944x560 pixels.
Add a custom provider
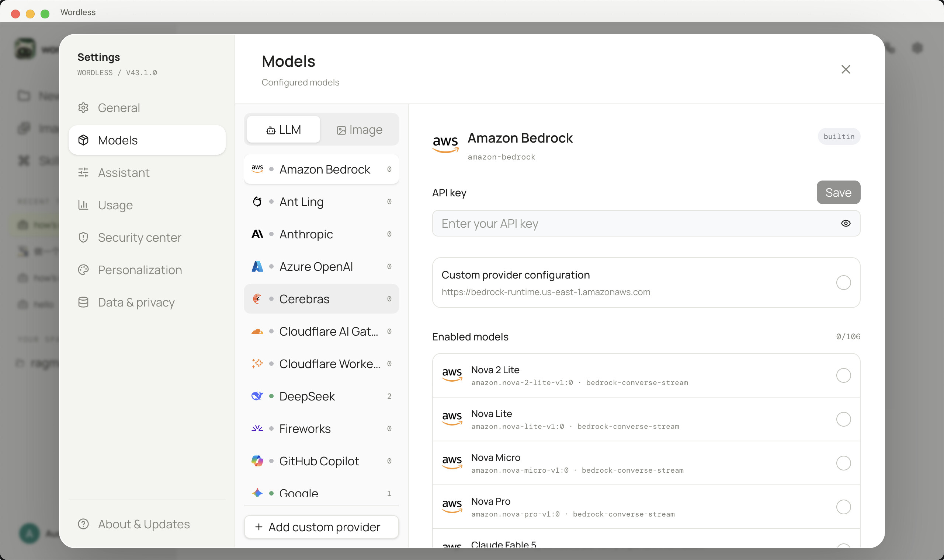point(321,527)
